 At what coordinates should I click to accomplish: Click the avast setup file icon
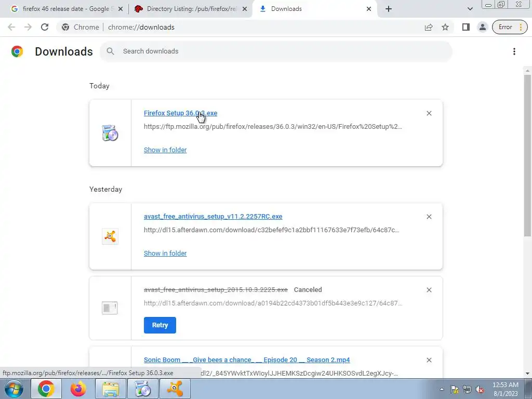(x=110, y=236)
